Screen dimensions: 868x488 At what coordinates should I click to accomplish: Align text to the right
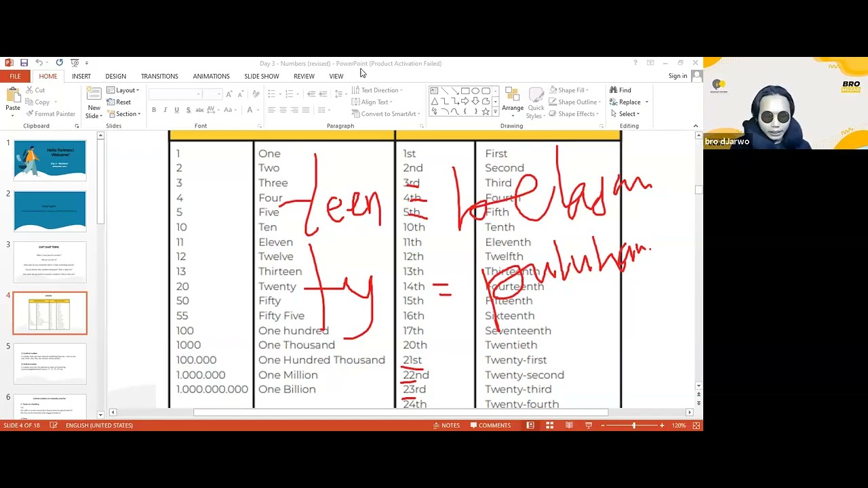tap(294, 110)
